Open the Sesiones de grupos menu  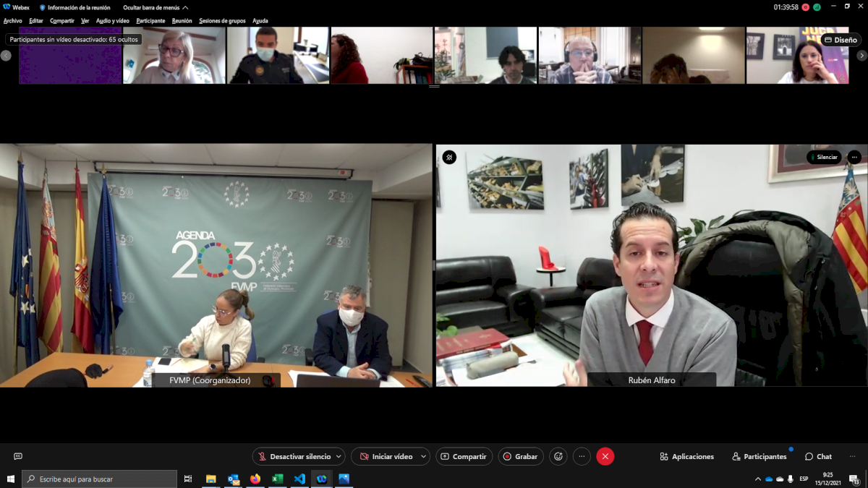pyautogui.click(x=222, y=21)
